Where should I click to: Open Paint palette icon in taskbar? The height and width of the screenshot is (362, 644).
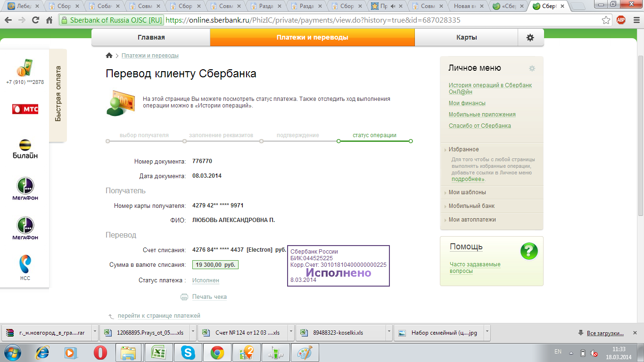click(x=305, y=353)
